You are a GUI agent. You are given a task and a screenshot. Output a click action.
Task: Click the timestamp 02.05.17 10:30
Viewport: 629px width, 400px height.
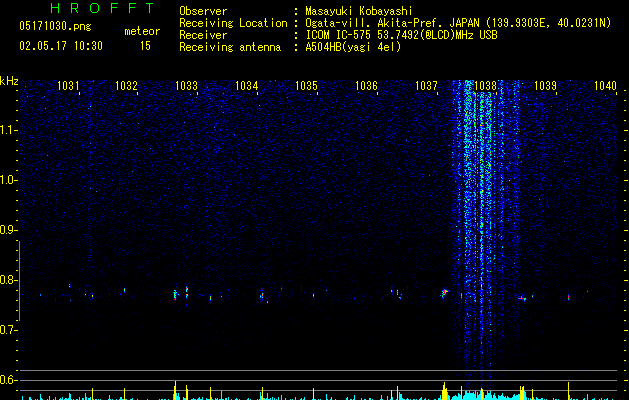tap(61, 46)
